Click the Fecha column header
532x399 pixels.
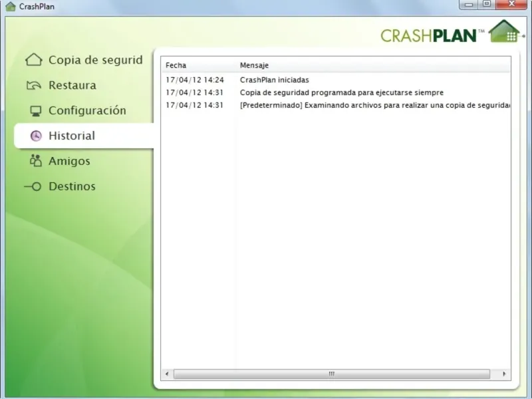176,65
